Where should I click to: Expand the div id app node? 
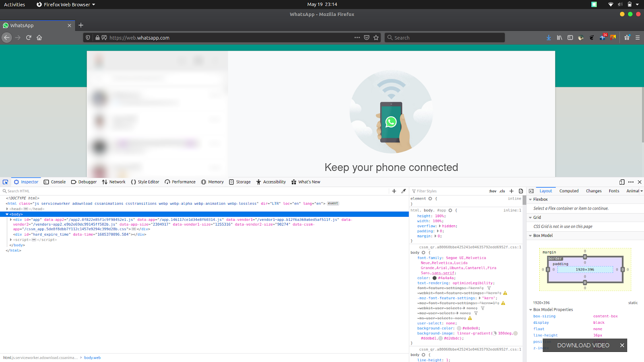(11, 220)
